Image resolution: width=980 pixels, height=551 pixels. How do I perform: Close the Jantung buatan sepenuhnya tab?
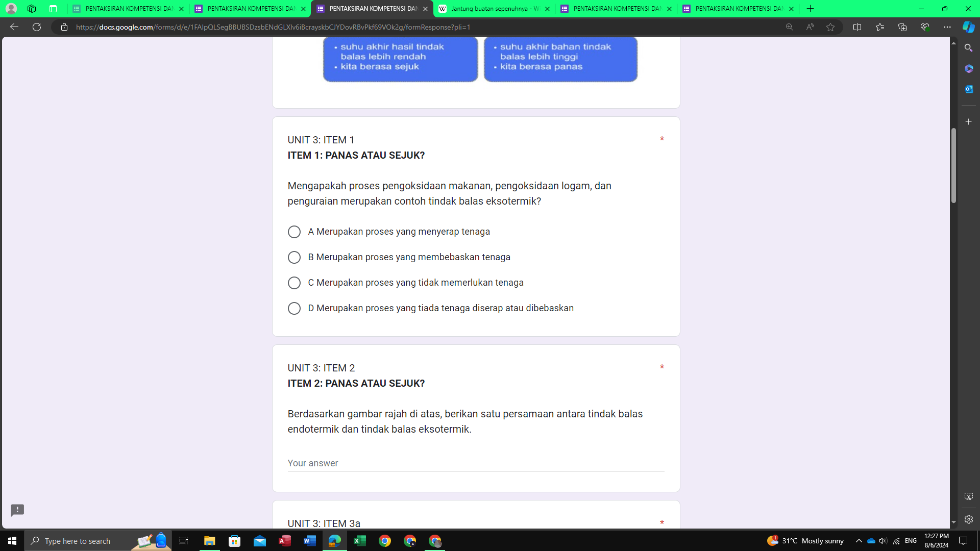[547, 9]
